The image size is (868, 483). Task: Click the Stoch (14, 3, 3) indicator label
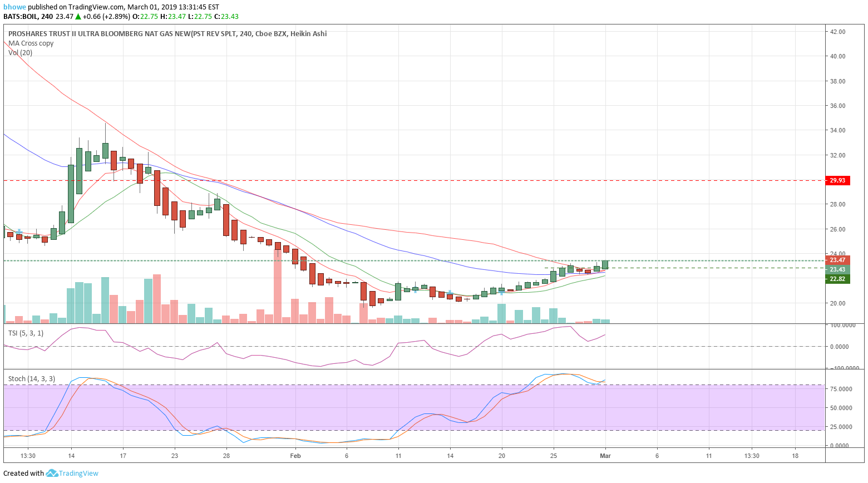click(x=32, y=379)
